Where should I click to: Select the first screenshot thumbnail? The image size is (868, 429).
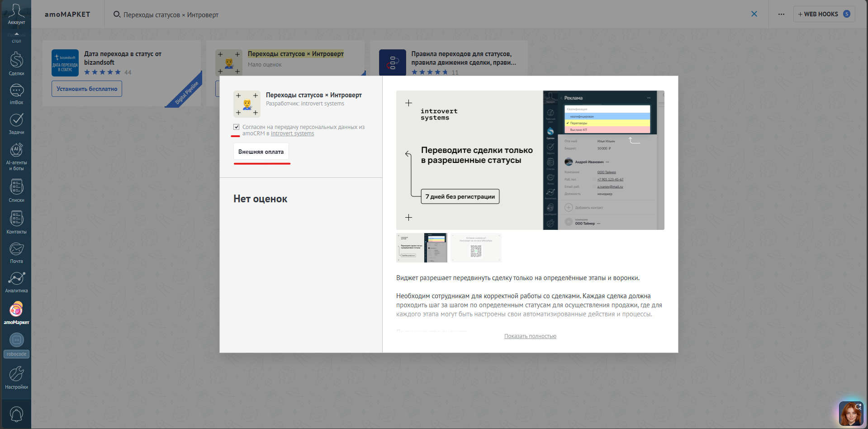422,248
